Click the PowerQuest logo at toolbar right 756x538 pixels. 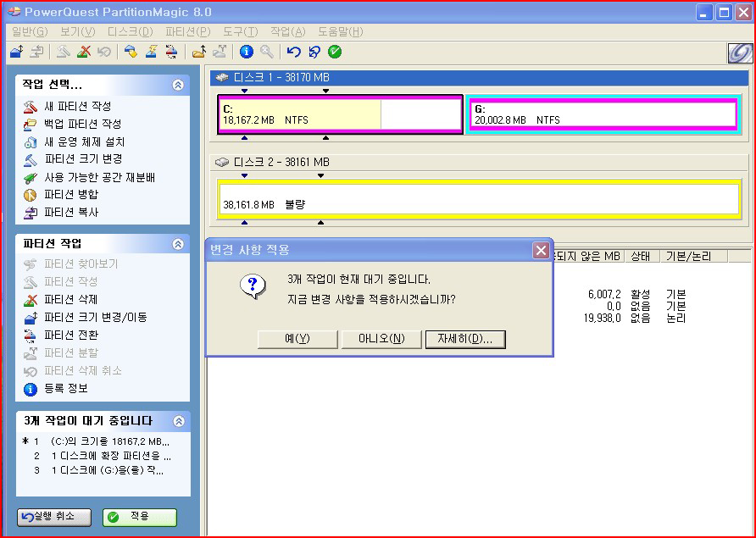pos(740,53)
